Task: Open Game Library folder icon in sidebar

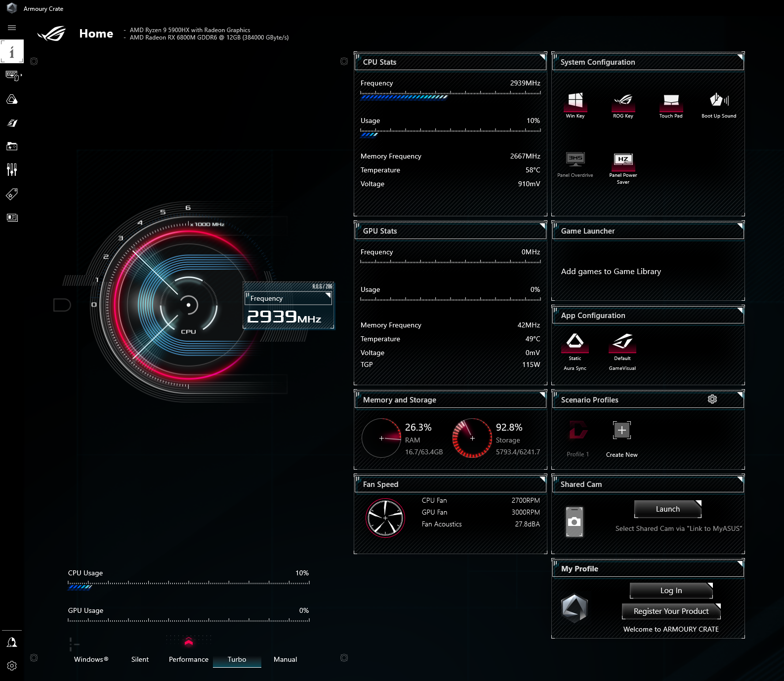Action: coord(12,146)
